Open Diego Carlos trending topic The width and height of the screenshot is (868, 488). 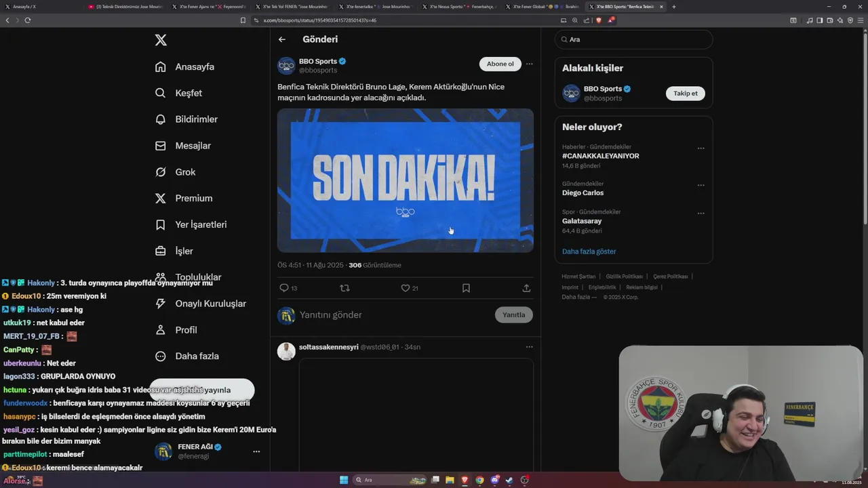[583, 192]
